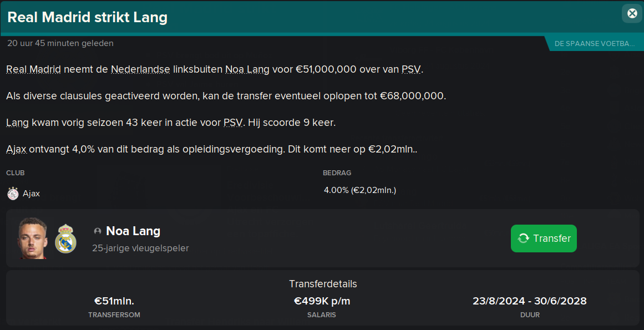Viewport: 644px width, 330px height.
Task: Close the Real Madrid strikt Lang news item
Action: point(632,13)
